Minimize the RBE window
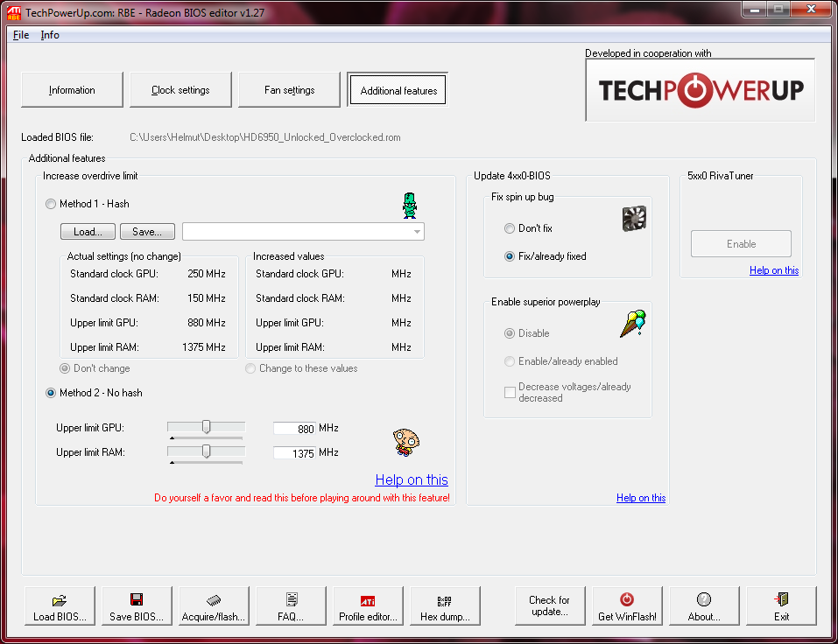 (755, 9)
